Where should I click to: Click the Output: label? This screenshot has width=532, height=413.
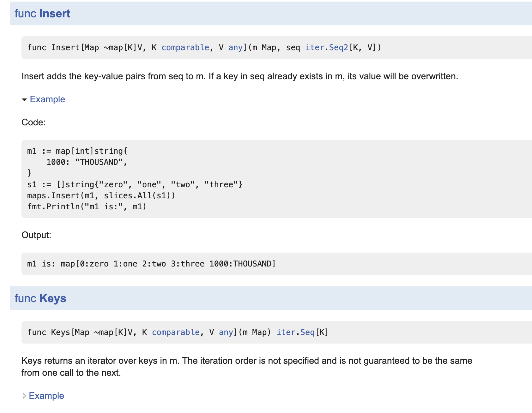click(36, 235)
